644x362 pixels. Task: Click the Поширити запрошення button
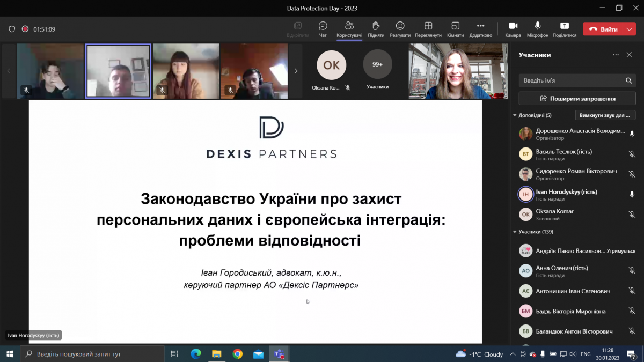(x=577, y=99)
